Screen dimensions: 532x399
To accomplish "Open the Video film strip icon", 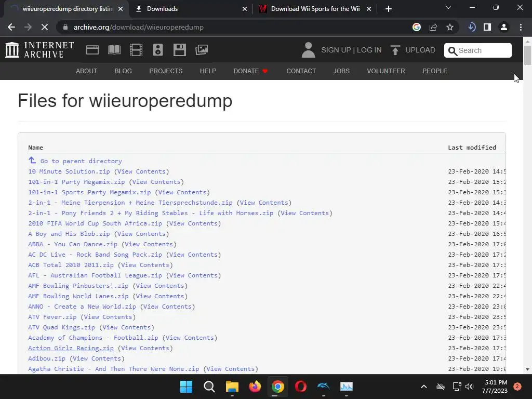I will click(136, 50).
